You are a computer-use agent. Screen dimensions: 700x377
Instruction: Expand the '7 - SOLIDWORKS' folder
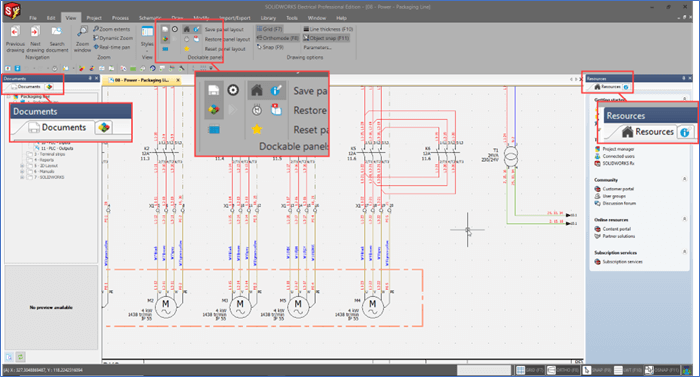coord(22,177)
